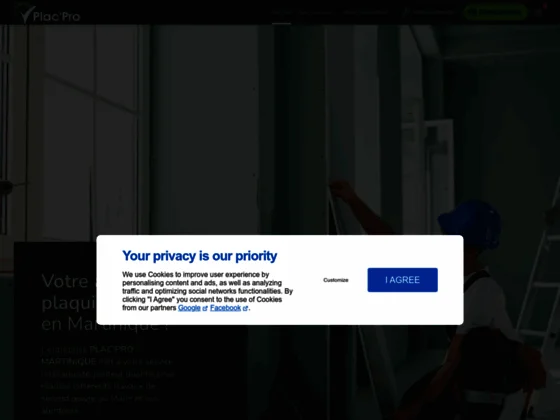
Task: Click the phone icon in header
Action: (x=406, y=12)
